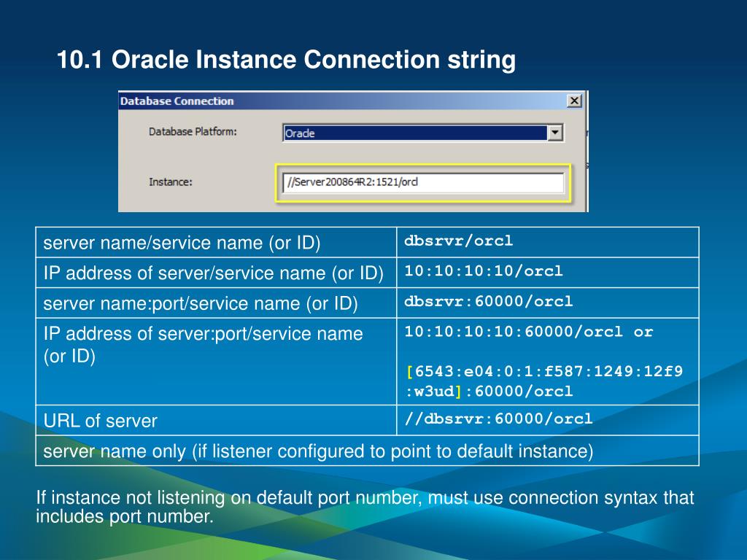747x560 pixels.
Task: Click the 'Database Platform:' label
Action: click(193, 132)
